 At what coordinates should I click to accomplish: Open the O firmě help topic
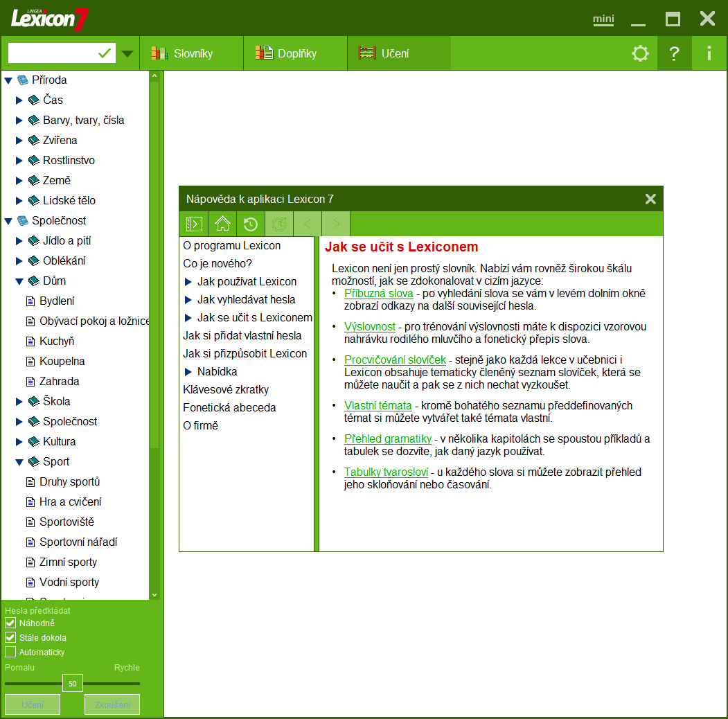click(x=201, y=425)
